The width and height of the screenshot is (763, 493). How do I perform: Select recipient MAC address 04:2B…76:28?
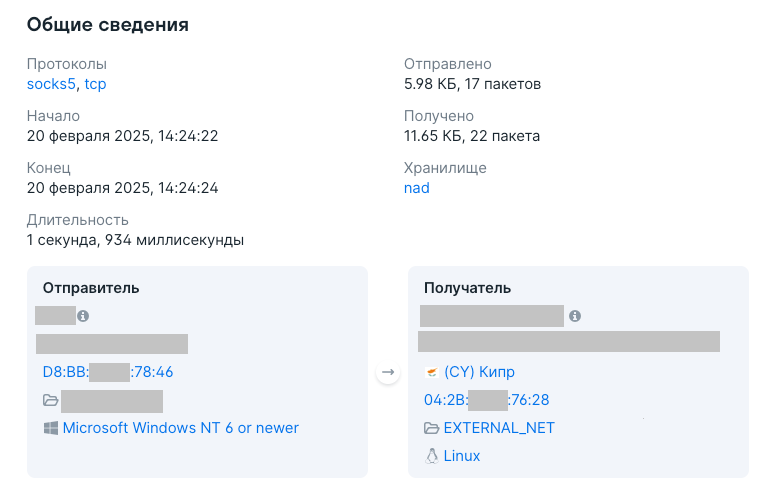(487, 400)
